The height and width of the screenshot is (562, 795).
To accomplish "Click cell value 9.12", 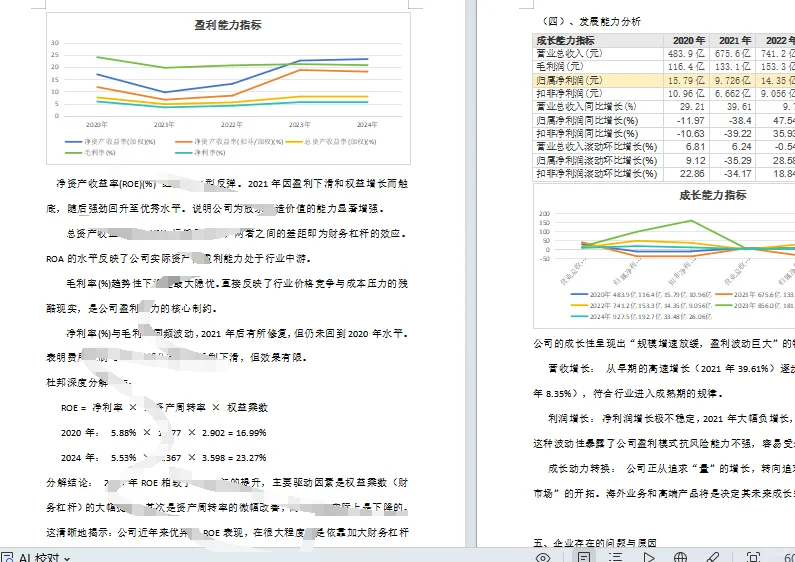I will click(686, 161).
